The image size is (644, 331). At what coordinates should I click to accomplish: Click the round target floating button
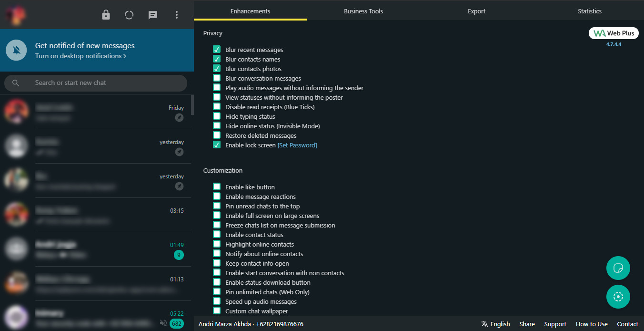[618, 297]
